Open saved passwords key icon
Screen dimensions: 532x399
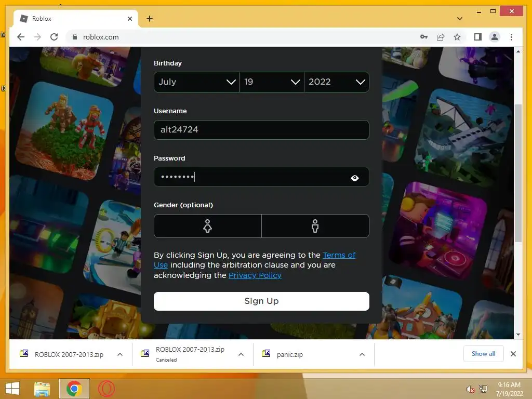pyautogui.click(x=424, y=37)
